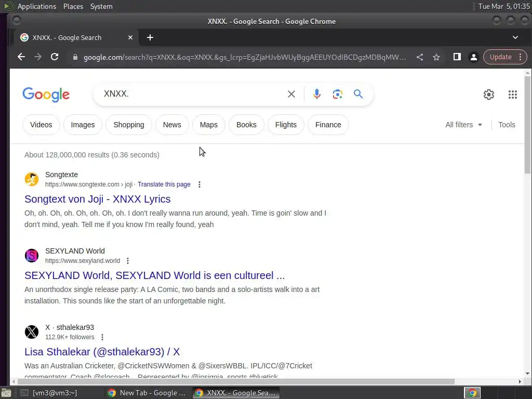The image size is (532, 399).
Task: Open Google quick settings gear icon
Action: click(488, 95)
